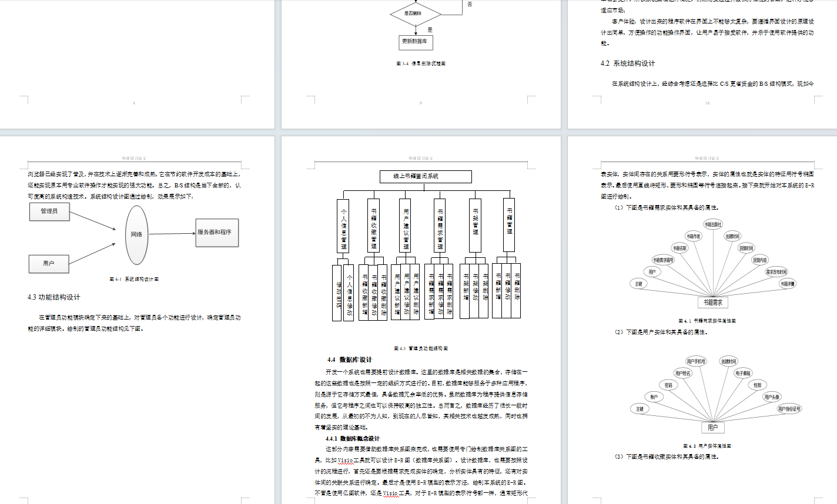This screenshot has height=504, width=837.
Task: Click the 更新数据库 flowchart box
Action: pyautogui.click(x=416, y=42)
